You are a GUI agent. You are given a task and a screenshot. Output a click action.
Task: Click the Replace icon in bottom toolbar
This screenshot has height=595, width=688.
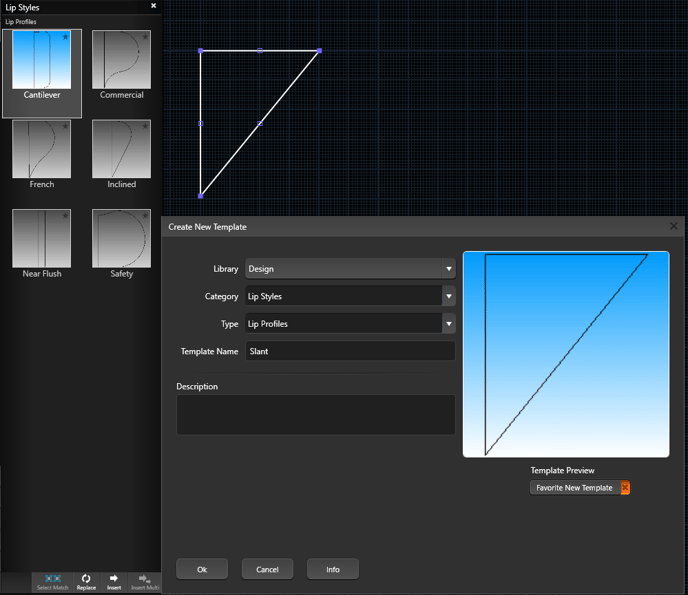[x=86, y=579]
